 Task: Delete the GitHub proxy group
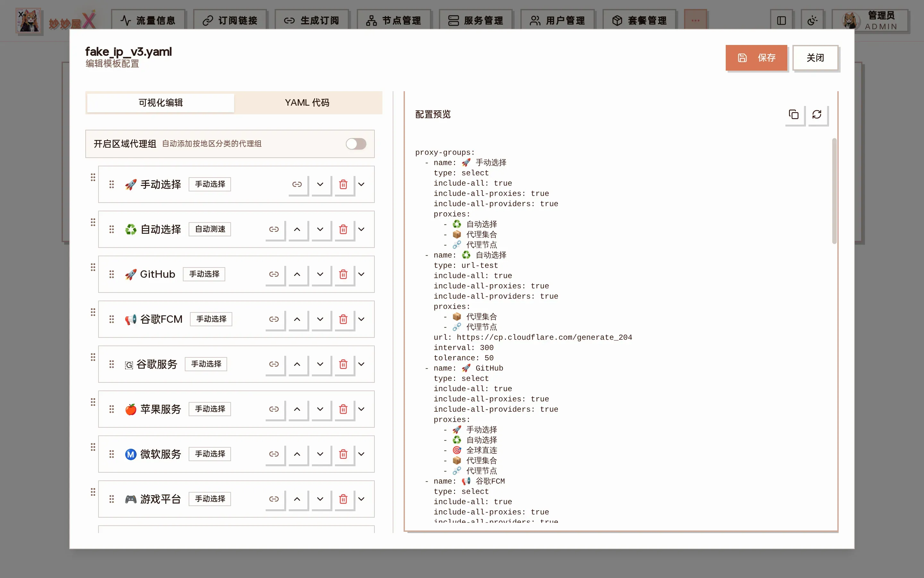(343, 275)
